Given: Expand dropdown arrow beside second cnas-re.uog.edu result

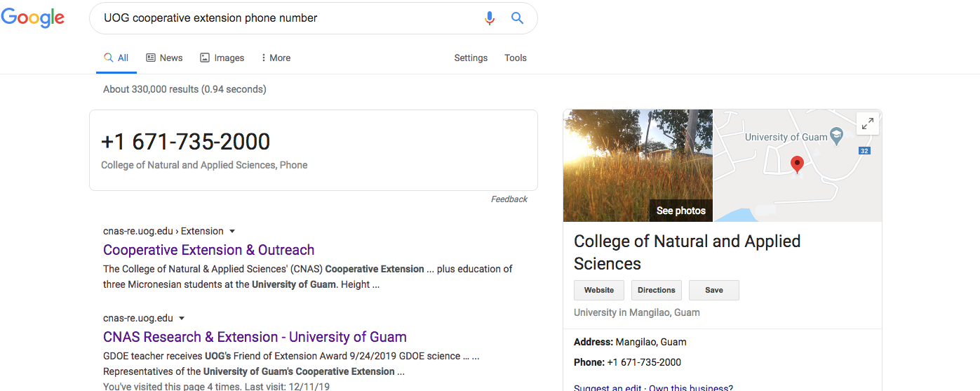Looking at the screenshot, I should (182, 318).
